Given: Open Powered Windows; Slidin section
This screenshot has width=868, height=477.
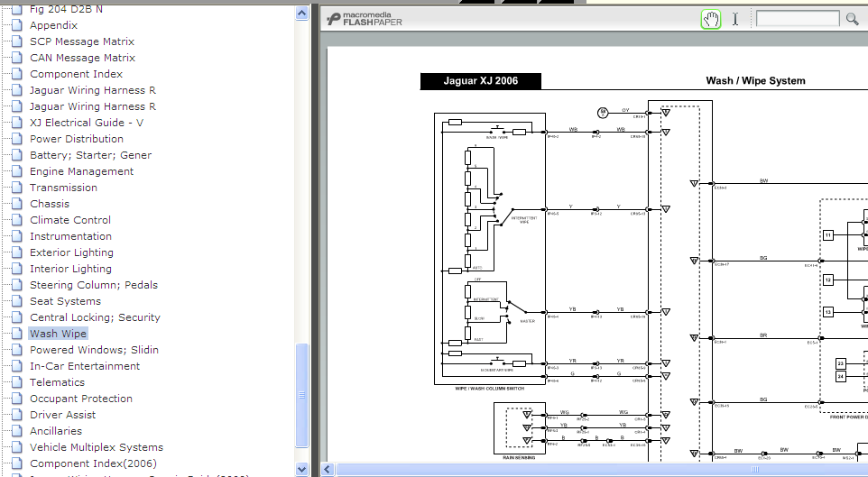Looking at the screenshot, I should click(94, 350).
